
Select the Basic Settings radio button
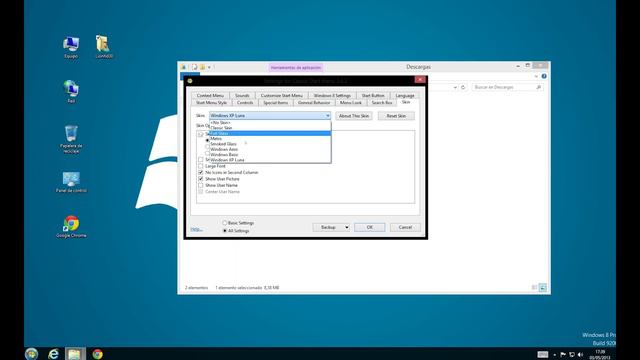[224, 223]
